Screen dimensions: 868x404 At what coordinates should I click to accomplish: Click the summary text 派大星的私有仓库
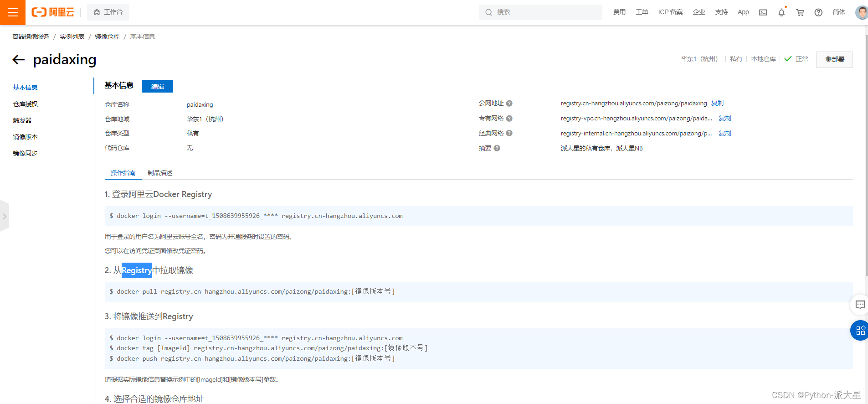pyautogui.click(x=601, y=148)
